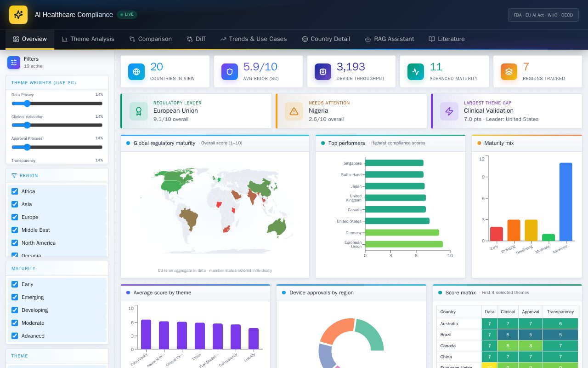588x368 pixels.
Task: Click the trend line icon on Trends tab
Action: tap(223, 39)
